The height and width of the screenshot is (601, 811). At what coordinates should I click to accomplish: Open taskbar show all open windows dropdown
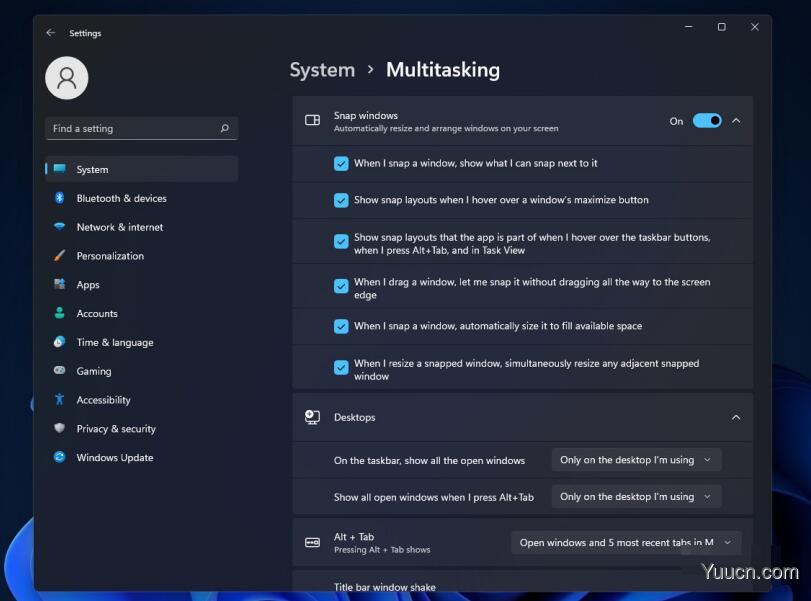pos(636,460)
